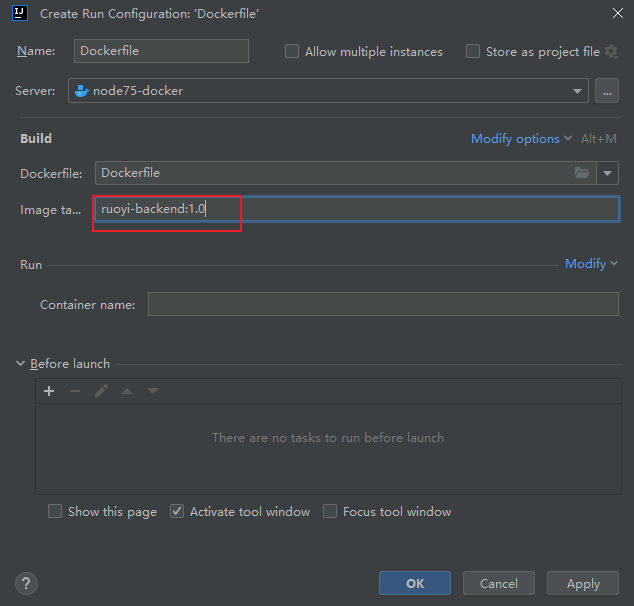
Task: Click the browse folder icon in Dockerfile field
Action: (x=582, y=173)
